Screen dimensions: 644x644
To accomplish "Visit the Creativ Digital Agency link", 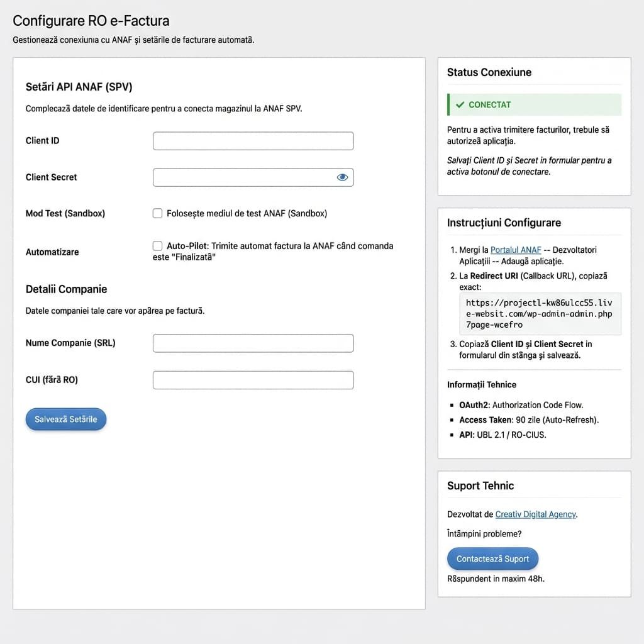I will pyautogui.click(x=535, y=514).
